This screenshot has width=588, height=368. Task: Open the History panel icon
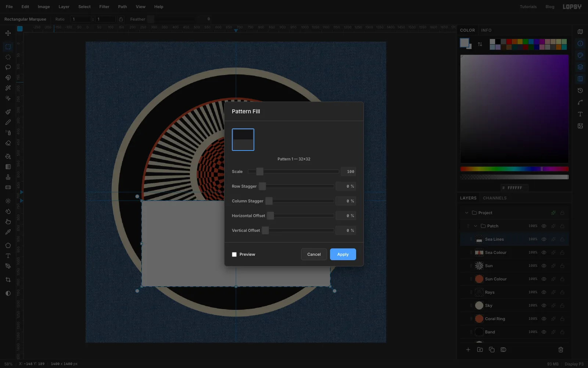click(x=580, y=91)
